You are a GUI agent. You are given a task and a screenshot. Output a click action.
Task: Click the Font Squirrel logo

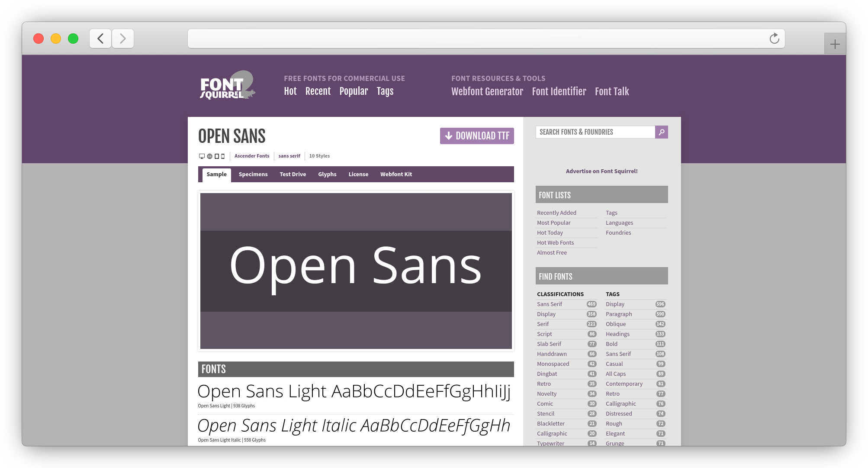[228, 85]
